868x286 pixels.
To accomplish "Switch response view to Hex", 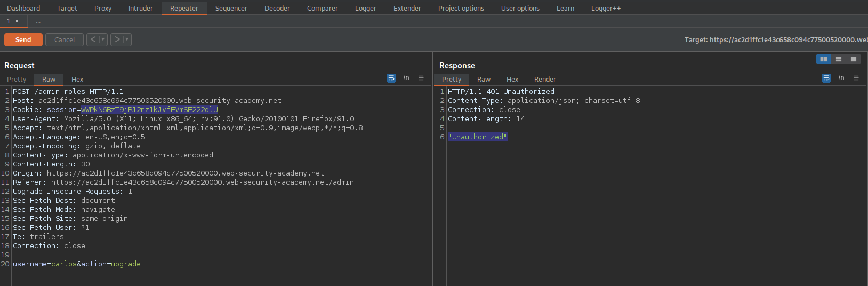I will 512,79.
